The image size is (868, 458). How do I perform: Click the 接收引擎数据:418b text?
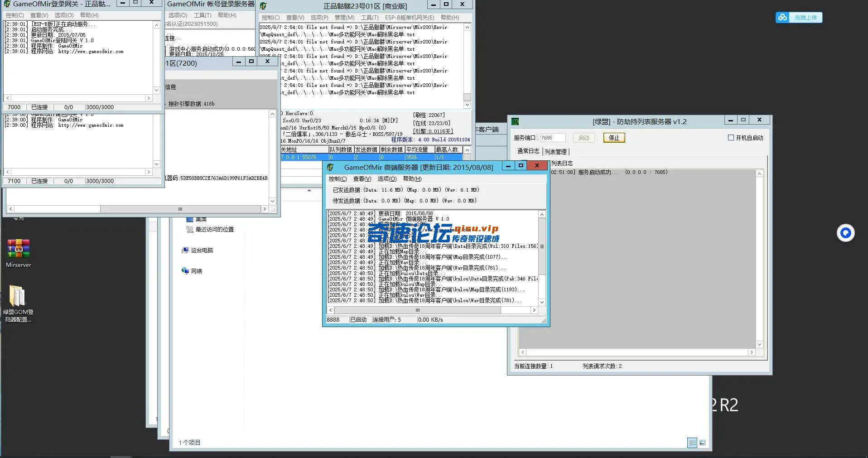click(191, 104)
